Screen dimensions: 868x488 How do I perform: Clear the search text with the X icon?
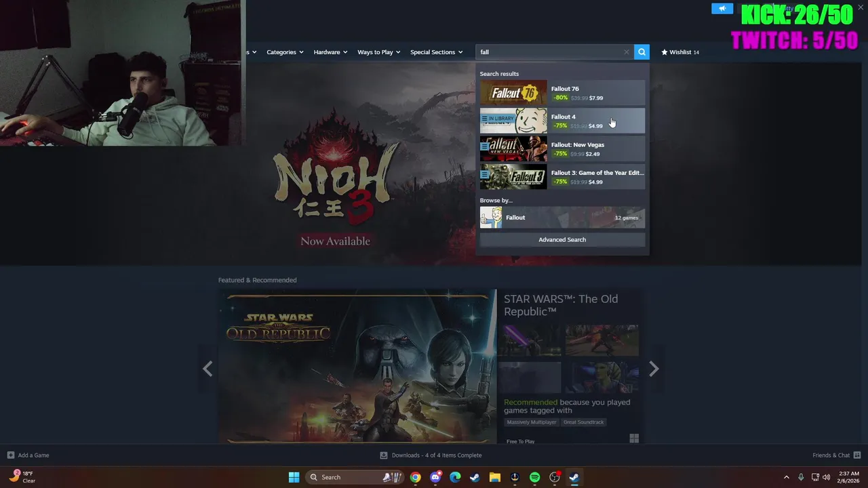coord(627,52)
